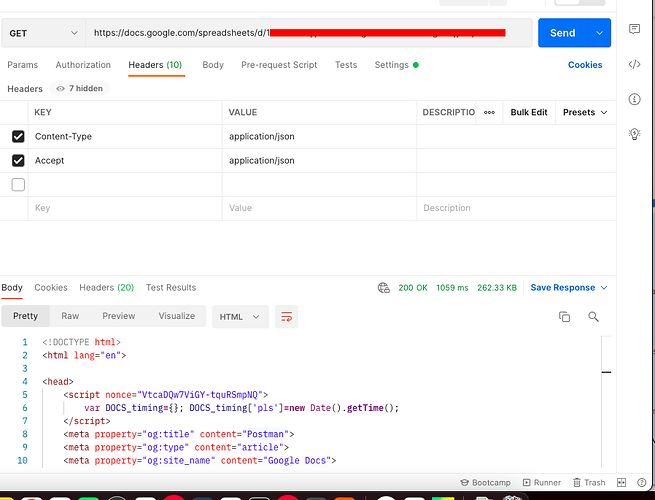
Task: Expand the Send button arrow options
Action: coord(599,33)
